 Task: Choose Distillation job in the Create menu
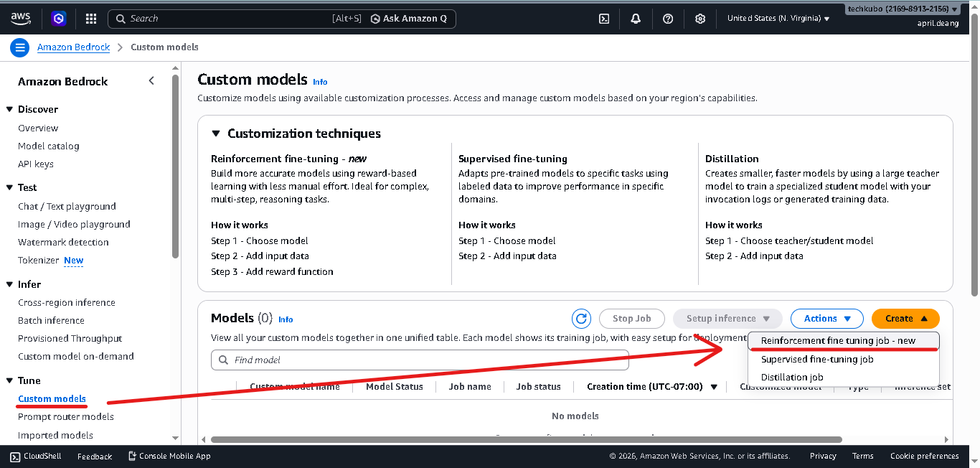pyautogui.click(x=791, y=377)
